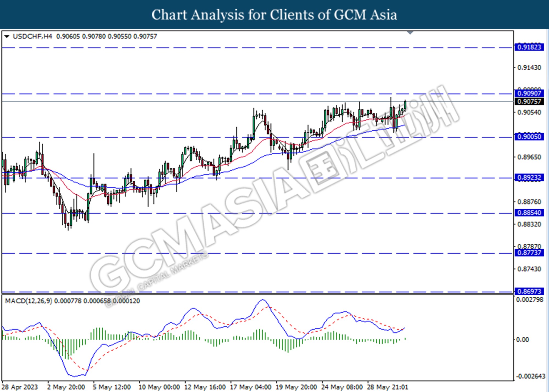Viewport: 549px width, 392px height.
Task: Click the 24 May 08:00 time label
Action: coord(342,387)
